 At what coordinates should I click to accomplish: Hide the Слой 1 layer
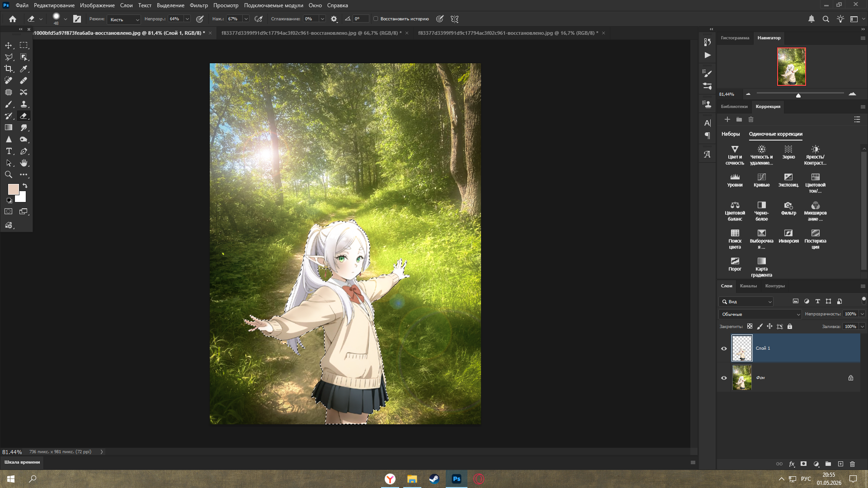click(724, 348)
